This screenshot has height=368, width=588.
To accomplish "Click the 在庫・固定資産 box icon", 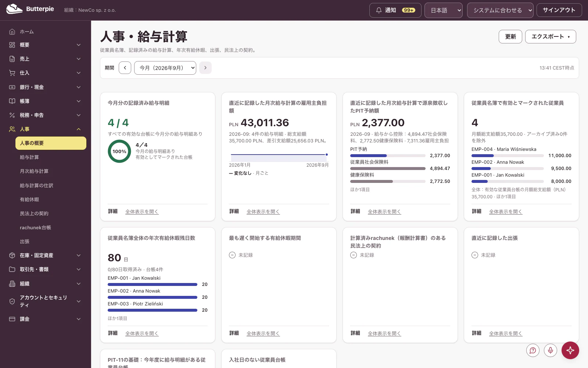I will tap(12, 255).
